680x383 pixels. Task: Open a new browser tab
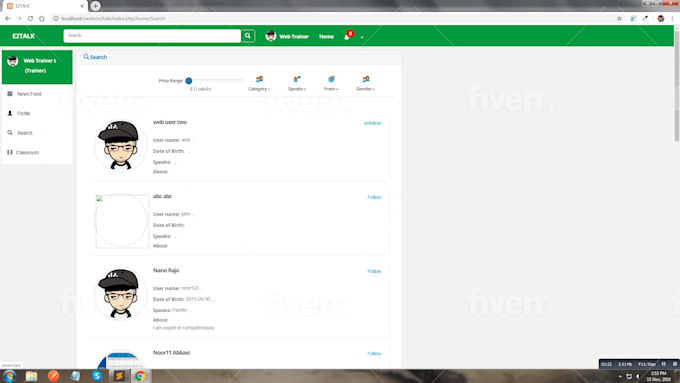(x=95, y=6)
